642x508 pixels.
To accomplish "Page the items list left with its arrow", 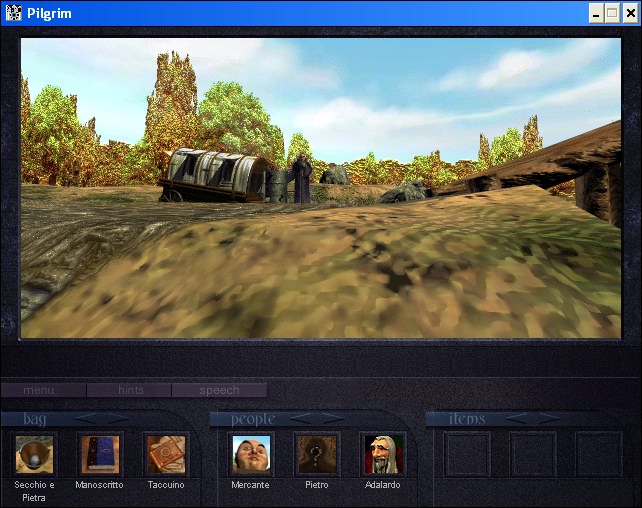I will pyautogui.click(x=518, y=418).
